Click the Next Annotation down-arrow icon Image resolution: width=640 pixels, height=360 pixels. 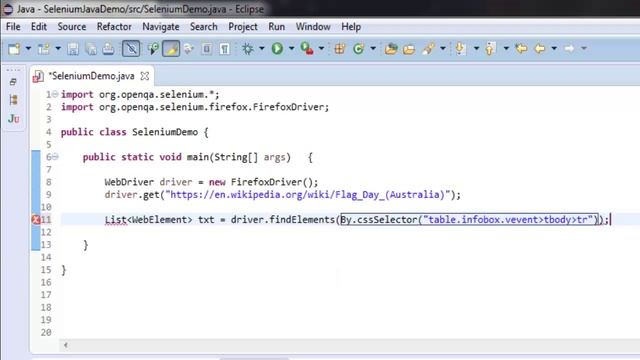(460, 49)
